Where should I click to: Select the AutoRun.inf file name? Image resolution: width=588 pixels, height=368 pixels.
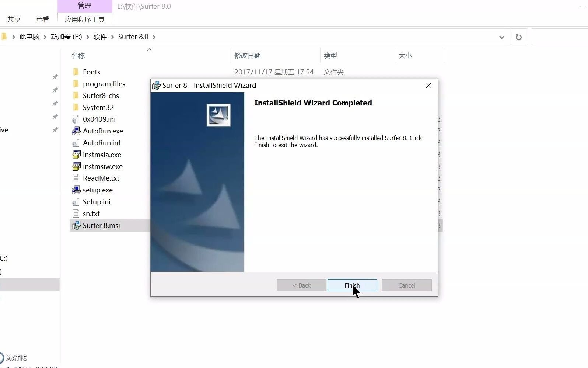coord(102,143)
